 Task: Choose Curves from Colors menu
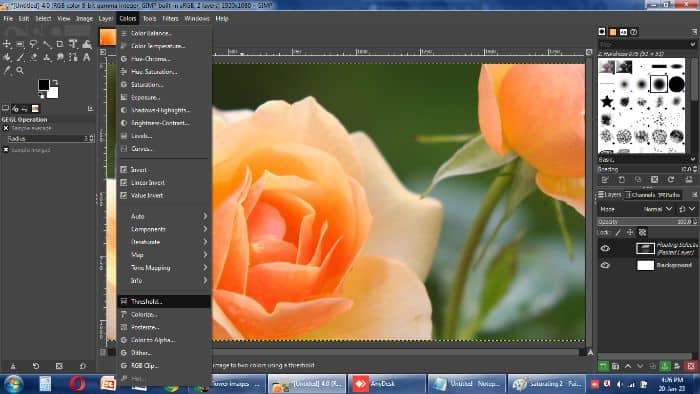click(x=164, y=149)
